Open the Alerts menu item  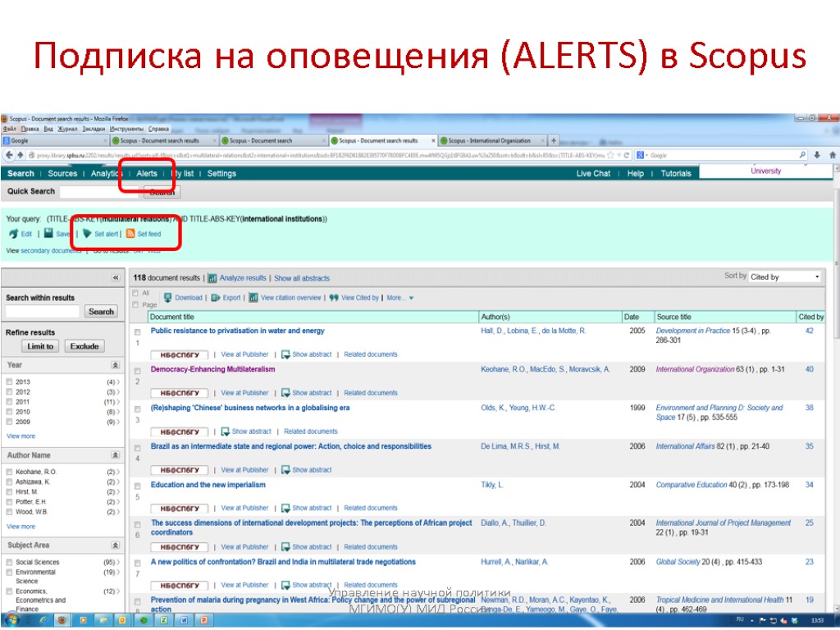[147, 174]
